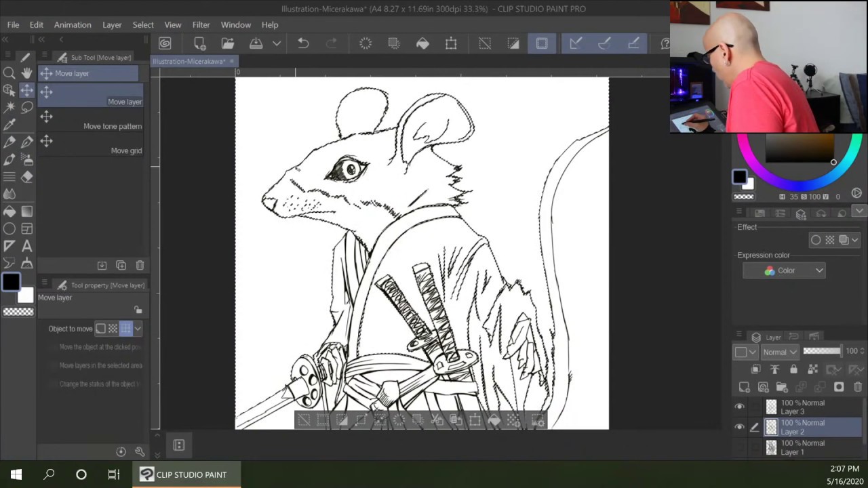
Task: Click the Clear (delete) spinner icon
Action: 366,43
